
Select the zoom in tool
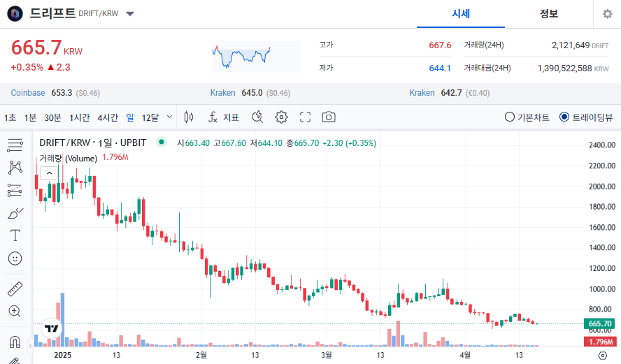(x=15, y=312)
